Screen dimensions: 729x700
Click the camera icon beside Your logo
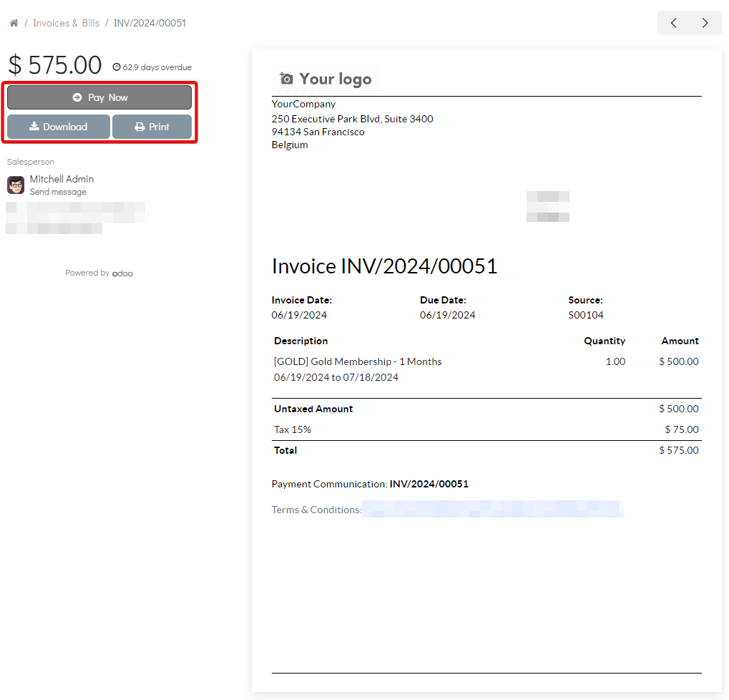click(x=286, y=79)
